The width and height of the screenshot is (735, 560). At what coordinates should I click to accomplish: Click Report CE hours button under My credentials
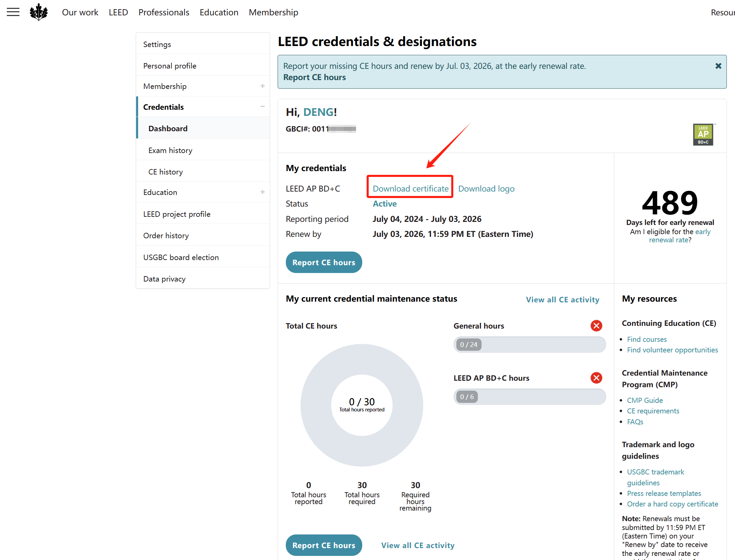click(324, 262)
